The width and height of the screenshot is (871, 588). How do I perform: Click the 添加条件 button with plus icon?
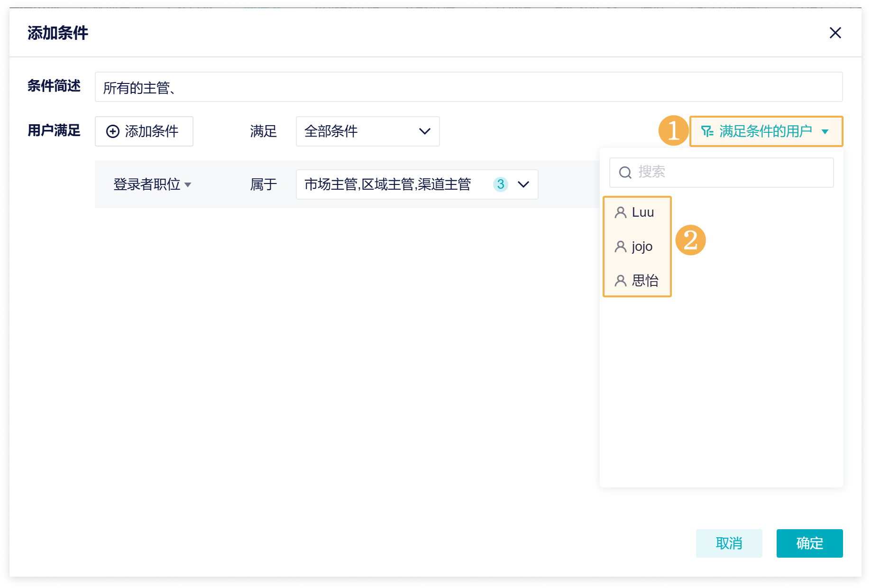144,131
